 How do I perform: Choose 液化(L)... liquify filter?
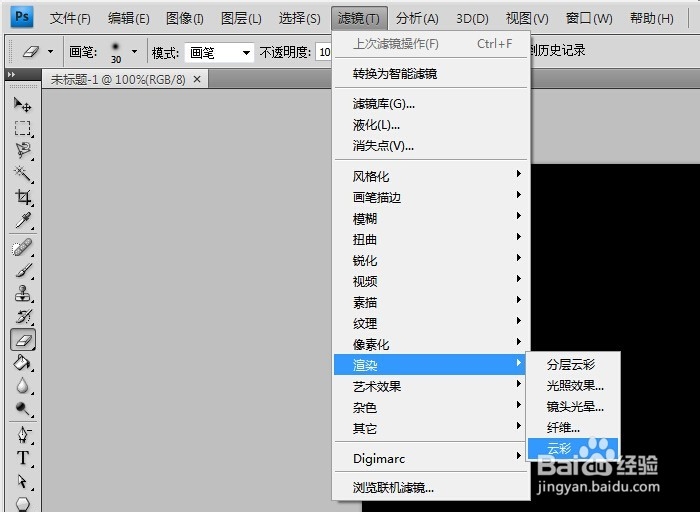click(431, 125)
